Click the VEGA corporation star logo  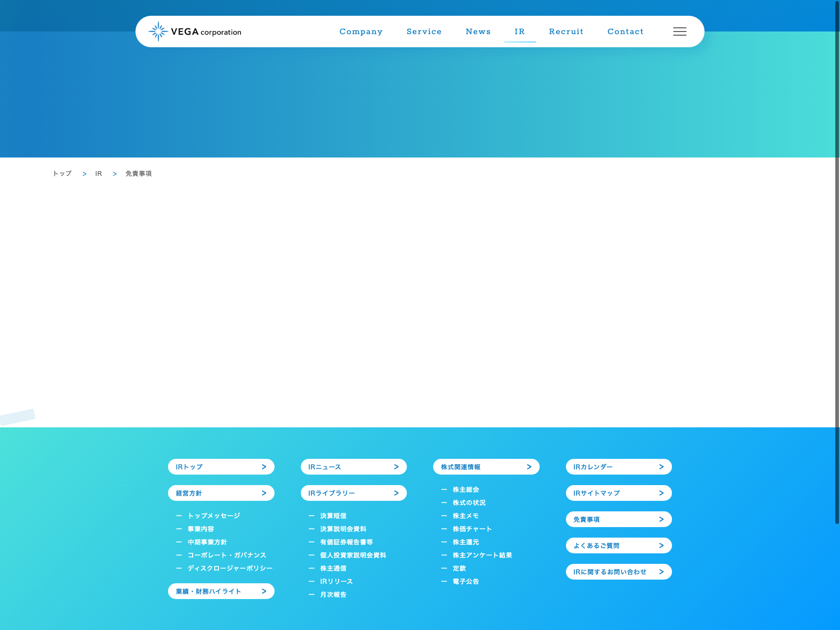tap(158, 31)
